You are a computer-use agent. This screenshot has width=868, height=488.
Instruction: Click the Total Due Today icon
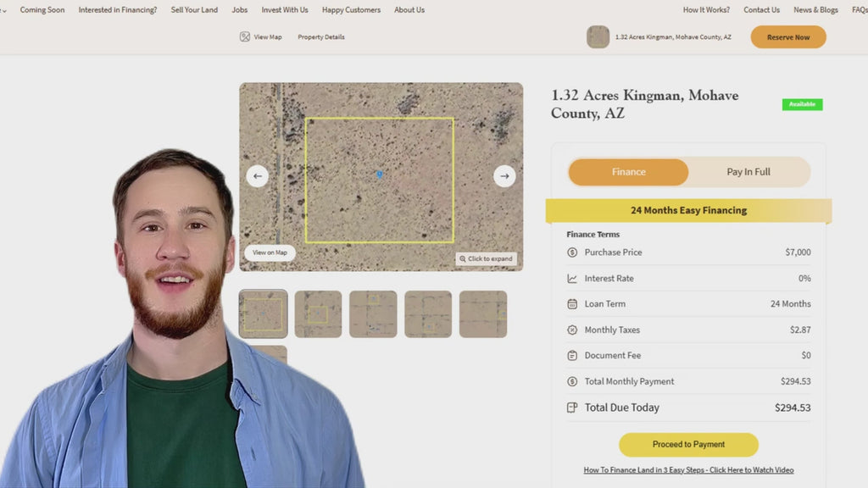572,408
